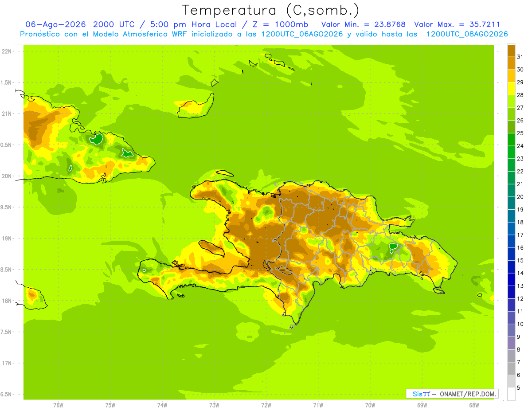532x411 pixels.
Task: Click the "19N" latitude label
Action: click(x=7, y=239)
